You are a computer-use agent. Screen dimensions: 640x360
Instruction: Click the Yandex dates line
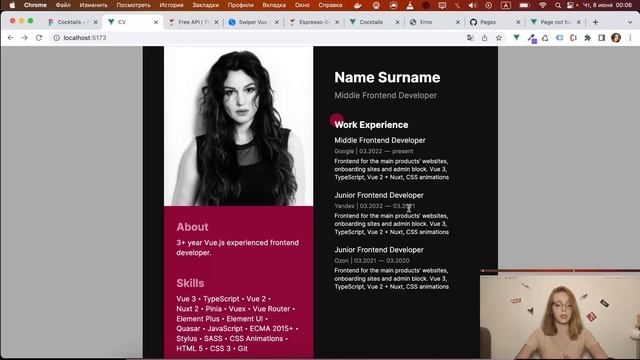tap(375, 206)
